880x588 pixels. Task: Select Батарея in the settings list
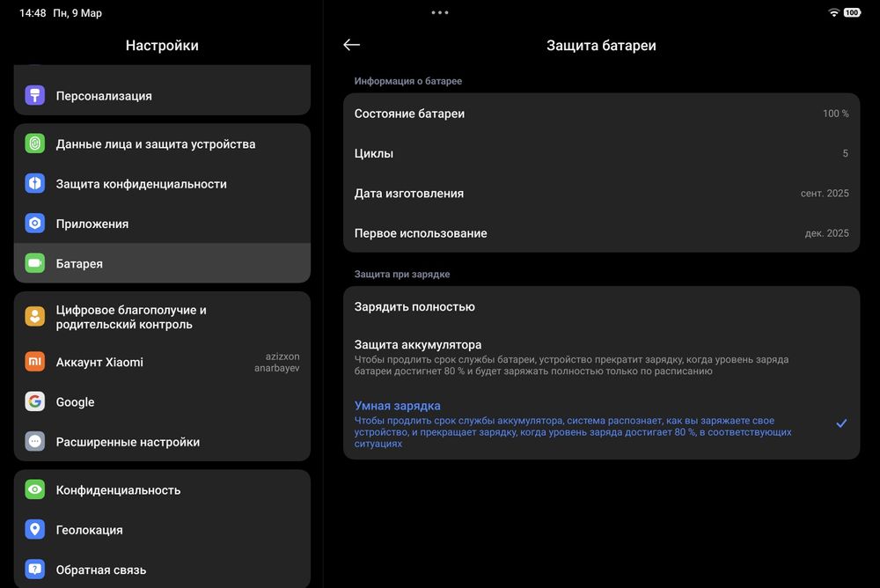pos(162,263)
